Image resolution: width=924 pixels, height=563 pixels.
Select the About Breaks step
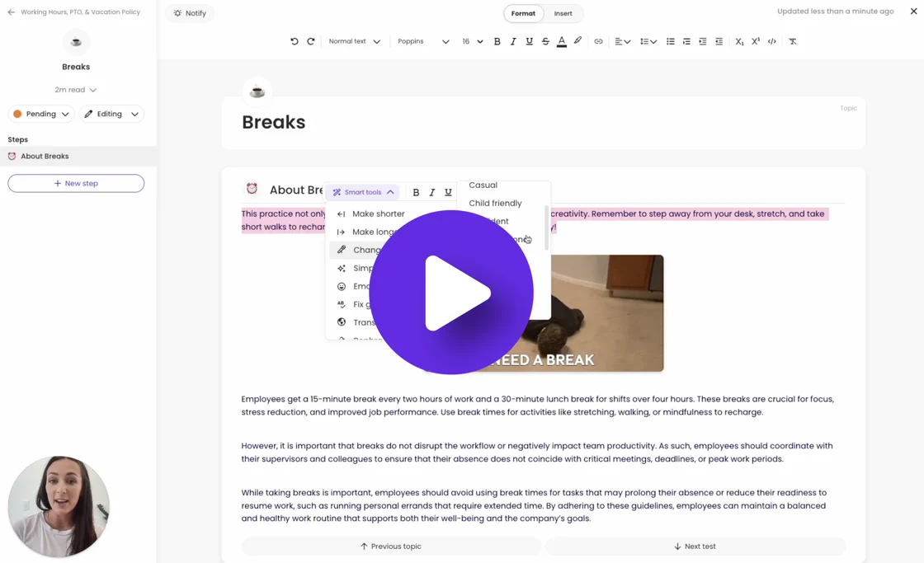point(78,156)
